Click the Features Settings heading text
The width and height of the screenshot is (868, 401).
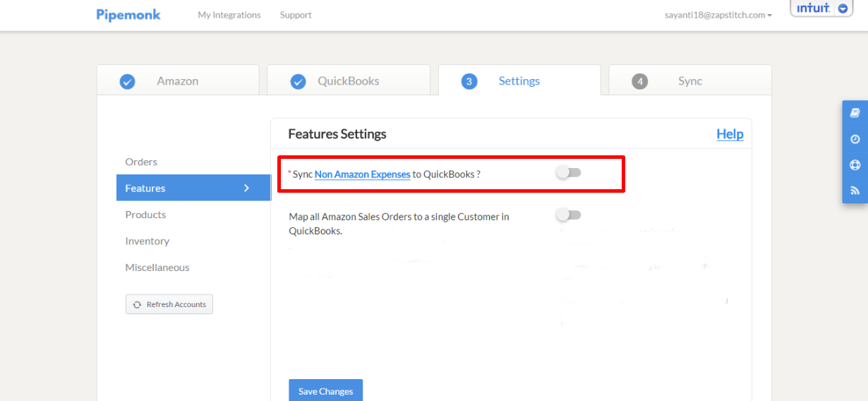[x=337, y=133]
